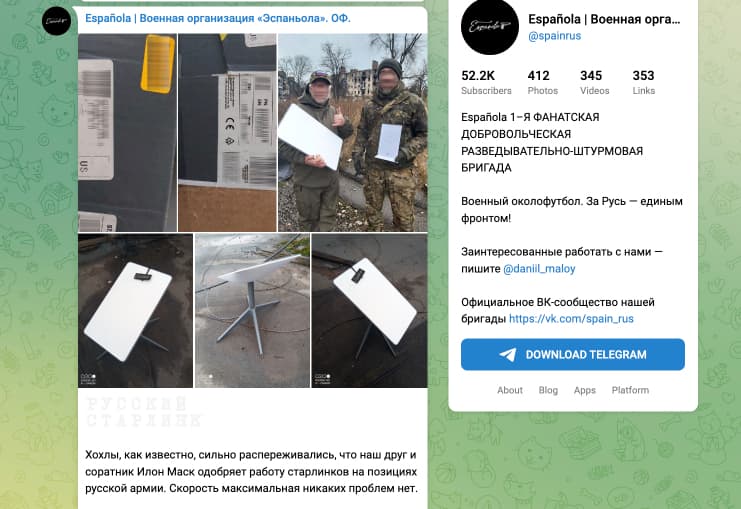Viewport: 741px width, 509px height.
Task: Open the Platform footer link
Action: point(630,390)
